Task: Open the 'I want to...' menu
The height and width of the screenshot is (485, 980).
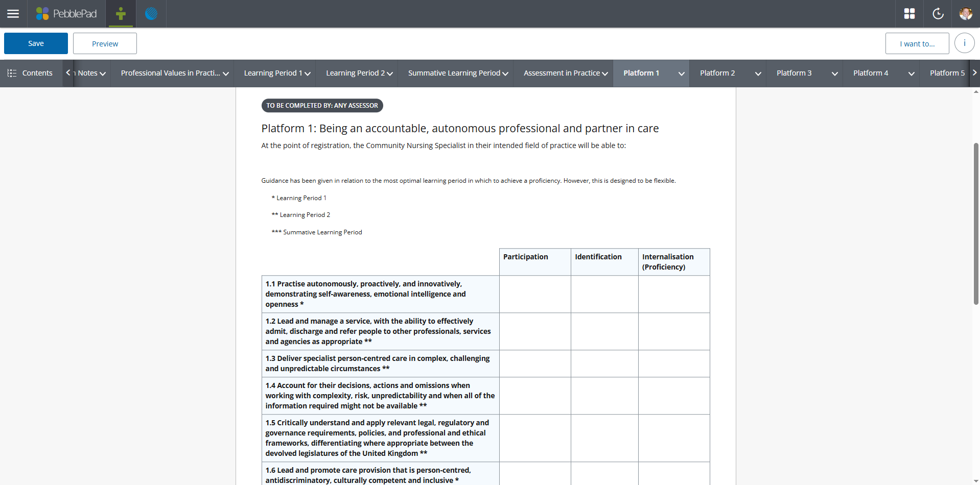Action: click(917, 43)
